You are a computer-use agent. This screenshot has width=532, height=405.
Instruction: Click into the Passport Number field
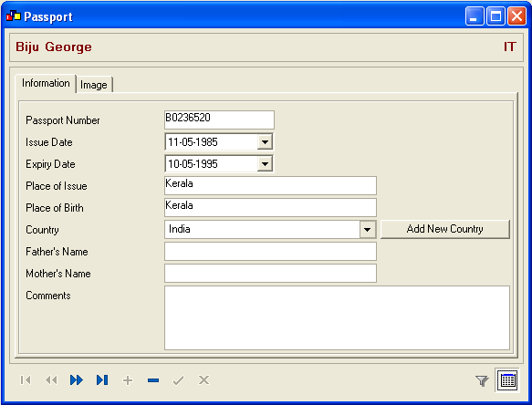tap(219, 119)
